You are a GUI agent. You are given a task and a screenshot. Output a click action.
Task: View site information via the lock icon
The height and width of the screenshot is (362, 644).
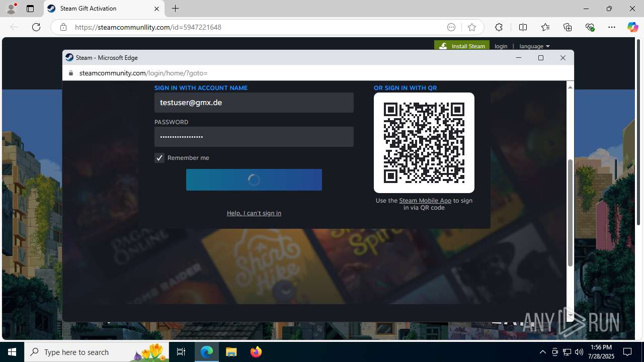coord(63,27)
